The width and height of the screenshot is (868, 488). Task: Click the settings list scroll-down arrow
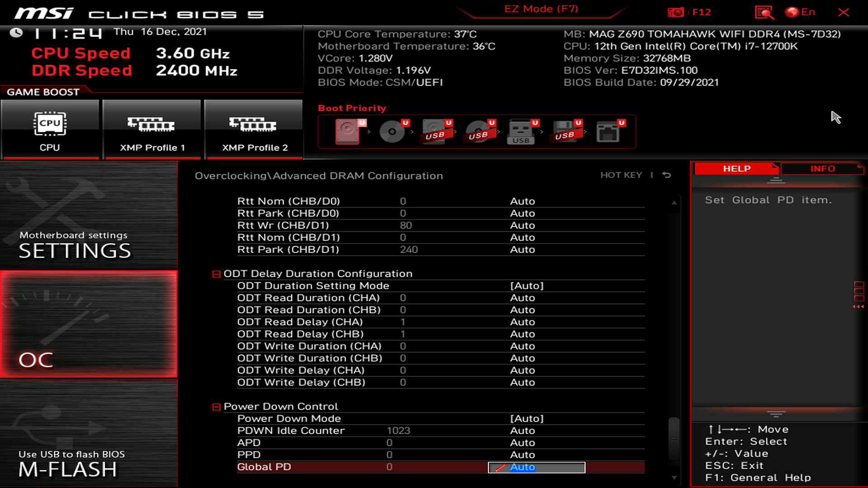[x=674, y=478]
